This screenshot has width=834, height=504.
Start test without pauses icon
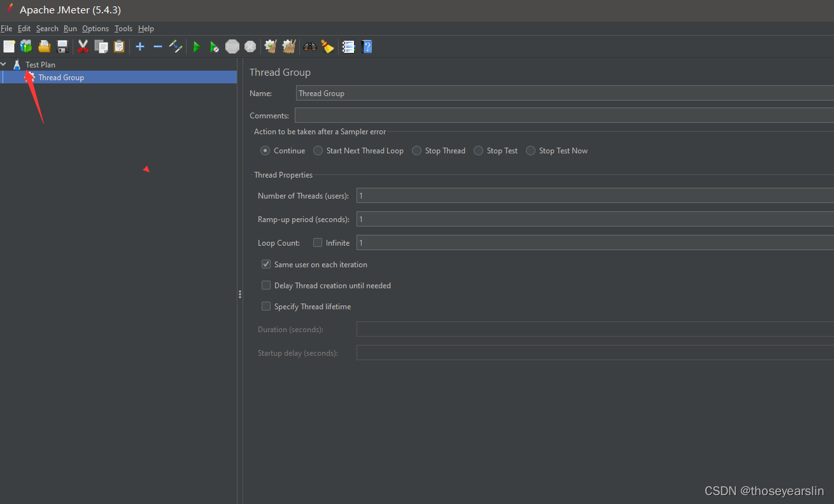[215, 46]
